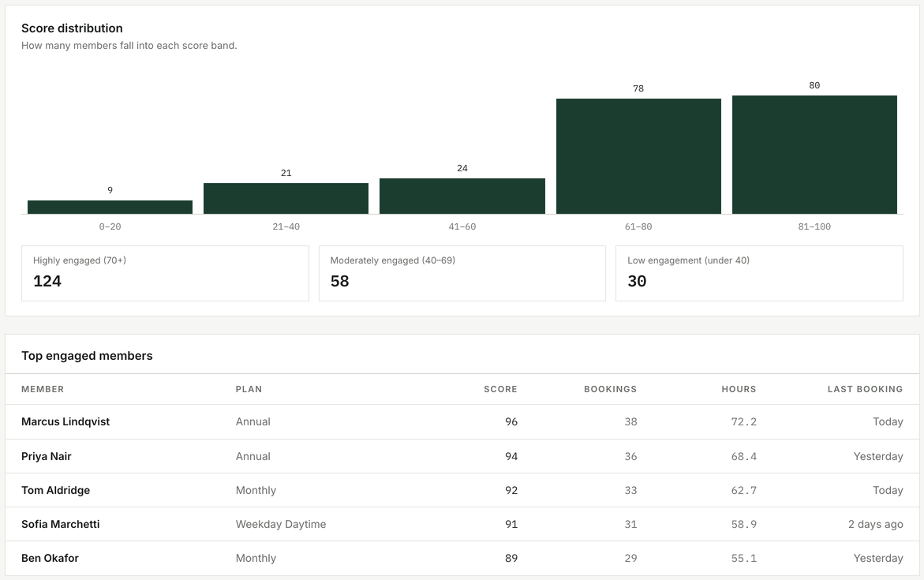Click bookings value 33

click(x=630, y=490)
